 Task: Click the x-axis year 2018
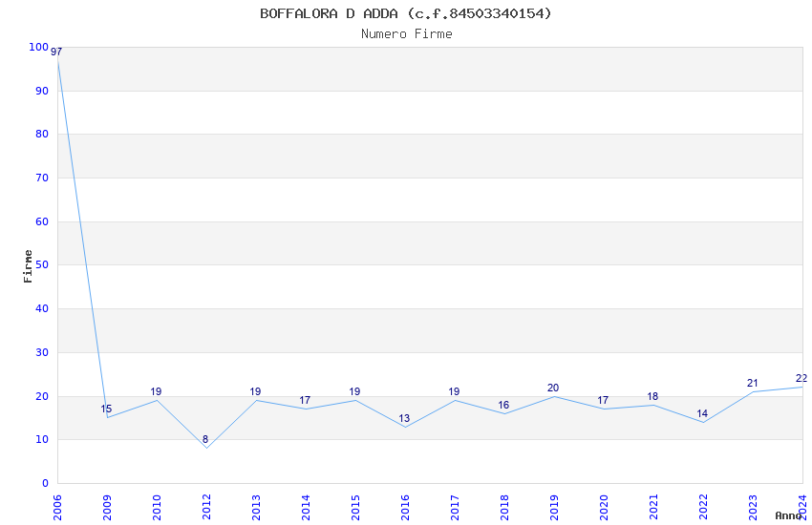pyautogui.click(x=504, y=507)
